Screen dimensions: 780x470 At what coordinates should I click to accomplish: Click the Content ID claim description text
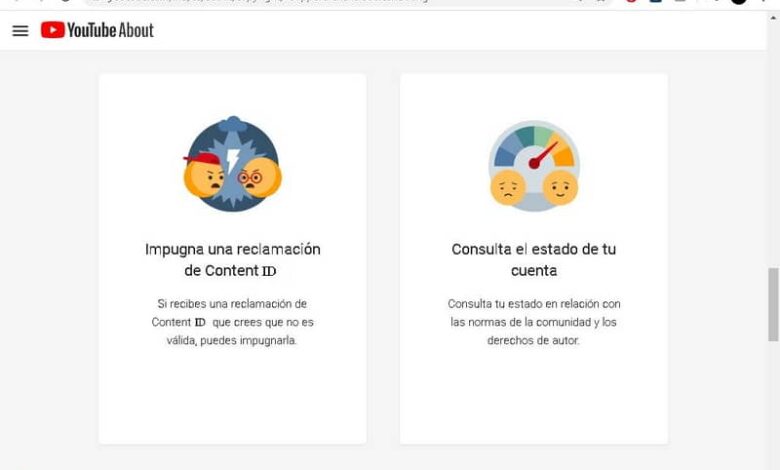point(232,322)
